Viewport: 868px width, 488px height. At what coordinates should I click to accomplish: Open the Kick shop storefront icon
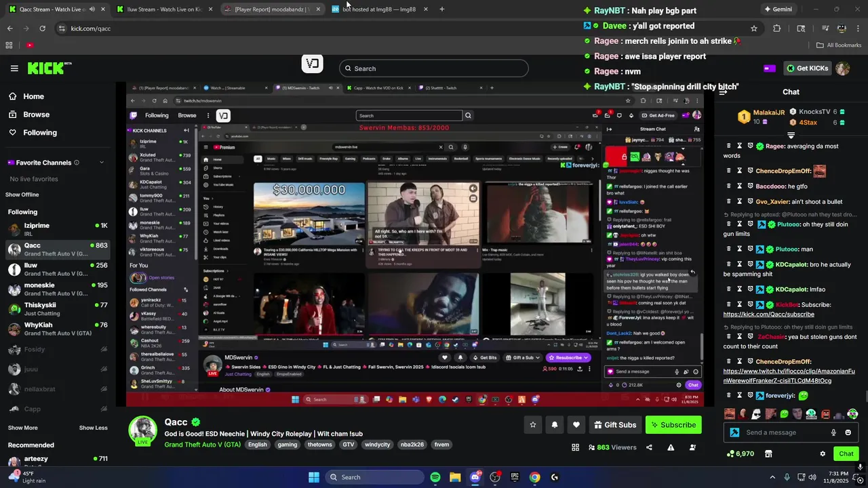(768, 453)
